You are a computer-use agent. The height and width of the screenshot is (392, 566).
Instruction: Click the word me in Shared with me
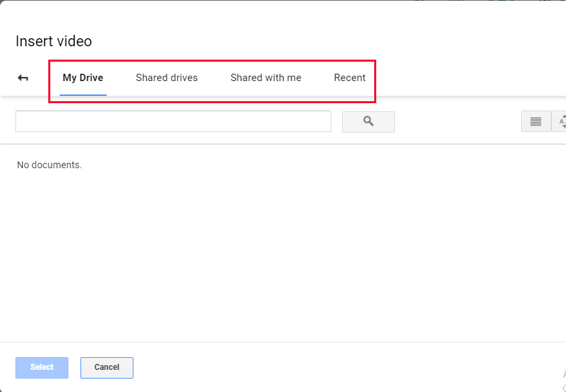tap(294, 78)
